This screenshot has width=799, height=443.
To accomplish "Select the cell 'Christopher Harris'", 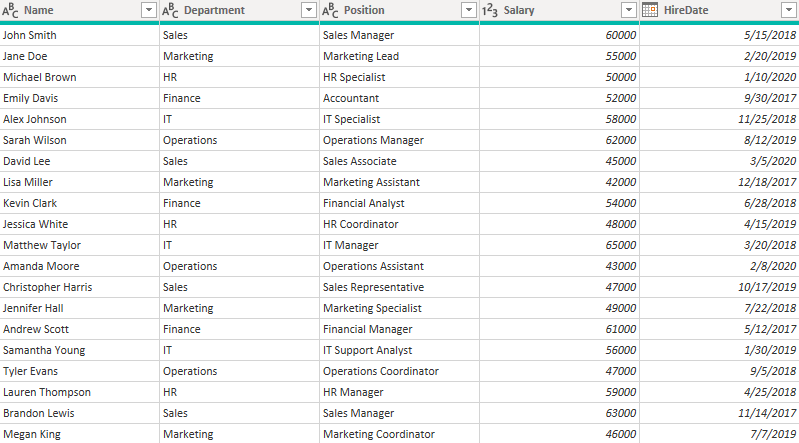I will [79, 287].
